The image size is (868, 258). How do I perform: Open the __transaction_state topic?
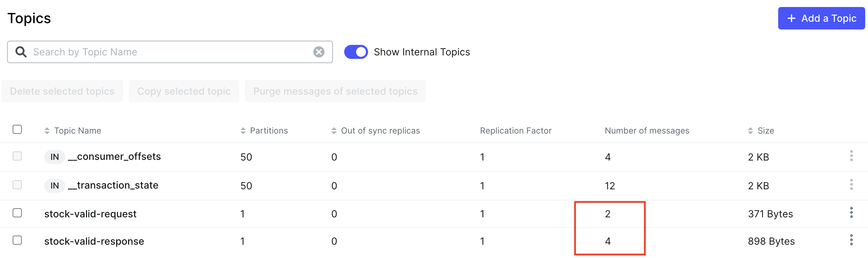point(113,185)
